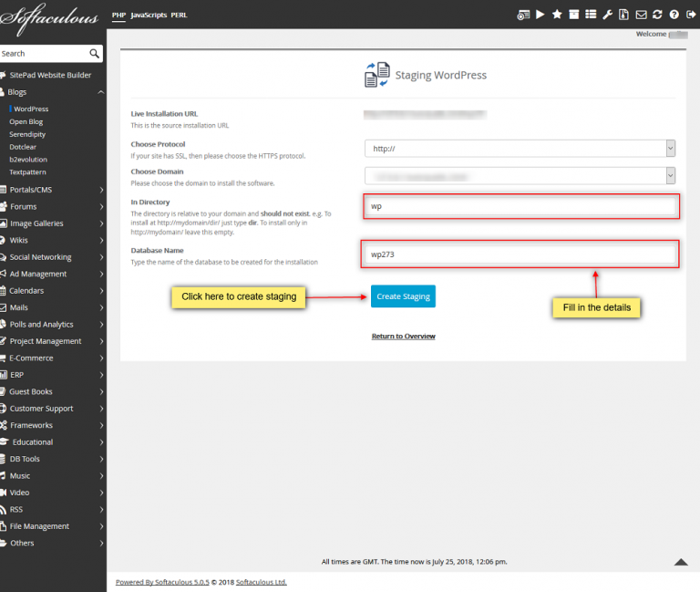The width and height of the screenshot is (700, 592).
Task: Click the Create Staging button
Action: 403,296
